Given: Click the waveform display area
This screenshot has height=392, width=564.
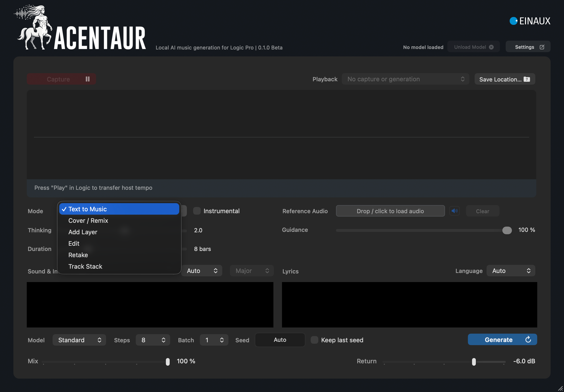Looking at the screenshot, I should point(281,135).
